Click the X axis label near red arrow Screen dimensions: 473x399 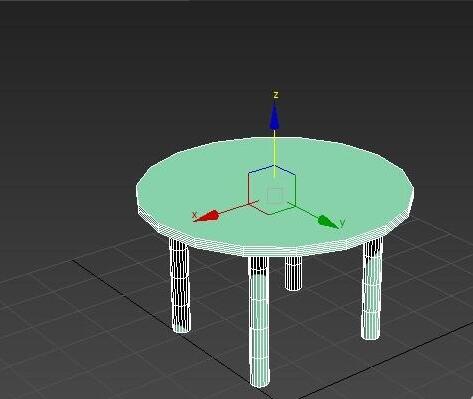point(195,216)
